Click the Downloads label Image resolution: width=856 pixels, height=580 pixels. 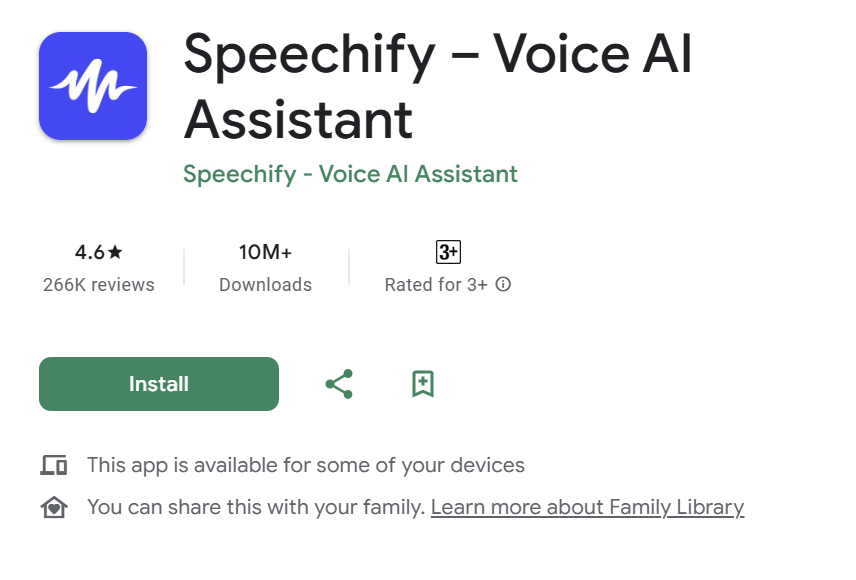265,285
